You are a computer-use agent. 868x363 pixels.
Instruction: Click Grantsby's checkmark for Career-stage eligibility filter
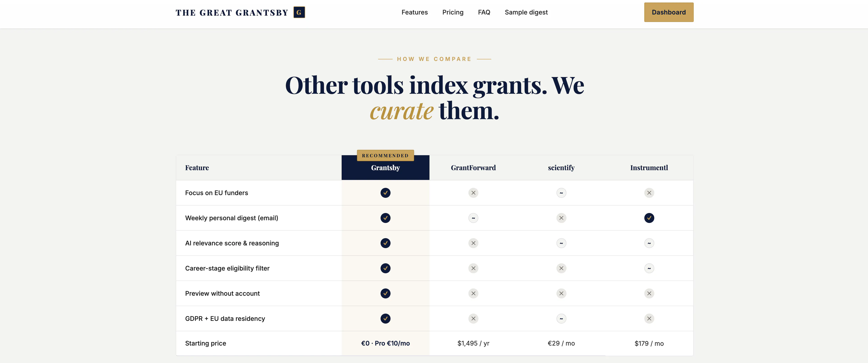[386, 268]
